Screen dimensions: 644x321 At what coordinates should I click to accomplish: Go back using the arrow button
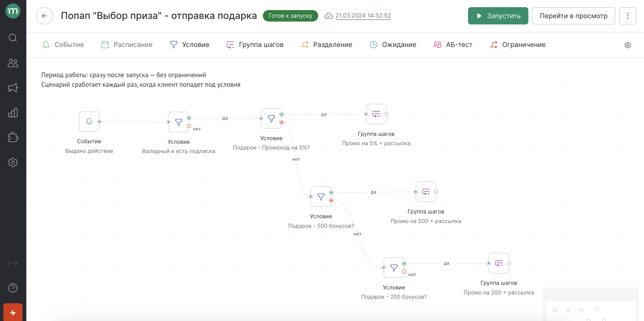point(45,16)
